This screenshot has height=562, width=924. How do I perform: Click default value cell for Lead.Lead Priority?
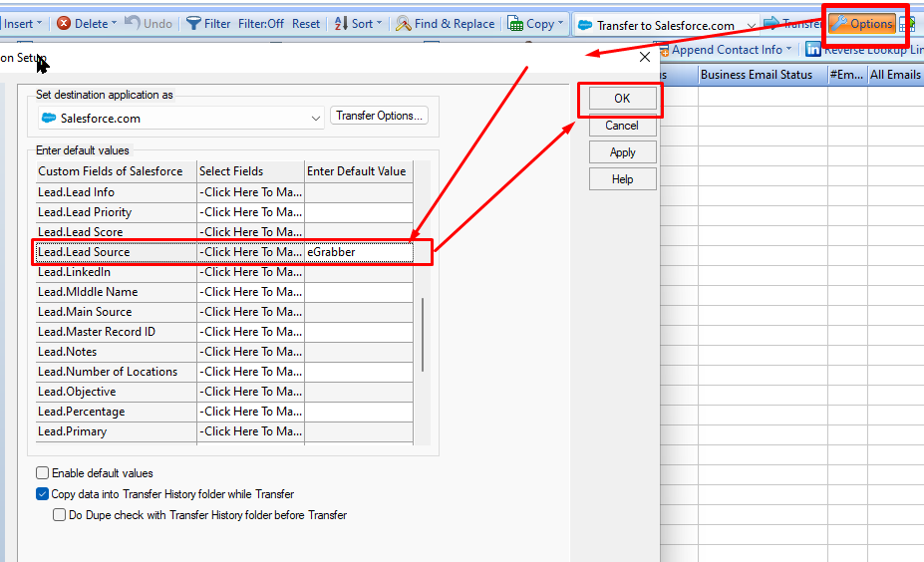pos(358,212)
